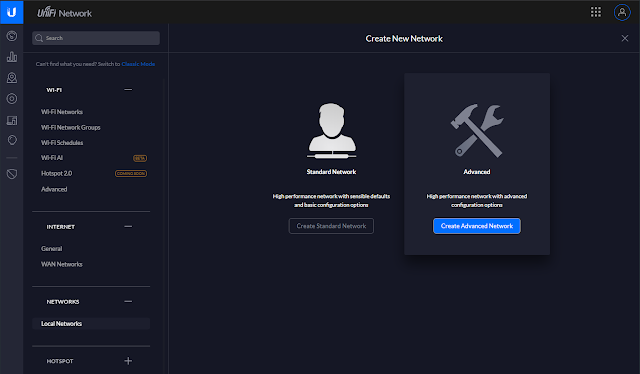
Task: Click the Advanced hammer and wrench icon
Action: pos(477,131)
